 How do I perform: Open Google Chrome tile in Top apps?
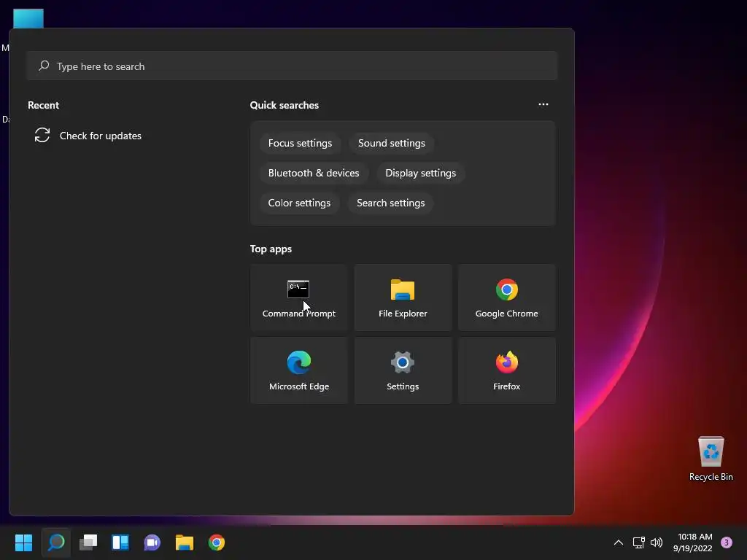(x=506, y=297)
